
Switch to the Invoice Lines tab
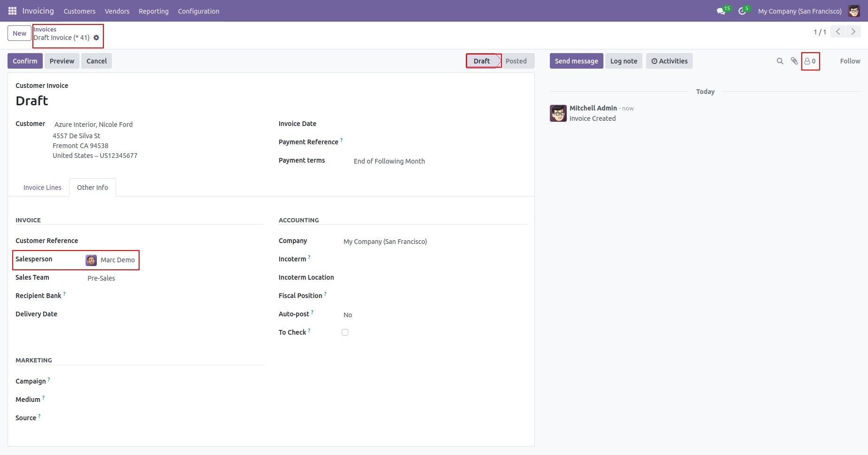(42, 188)
